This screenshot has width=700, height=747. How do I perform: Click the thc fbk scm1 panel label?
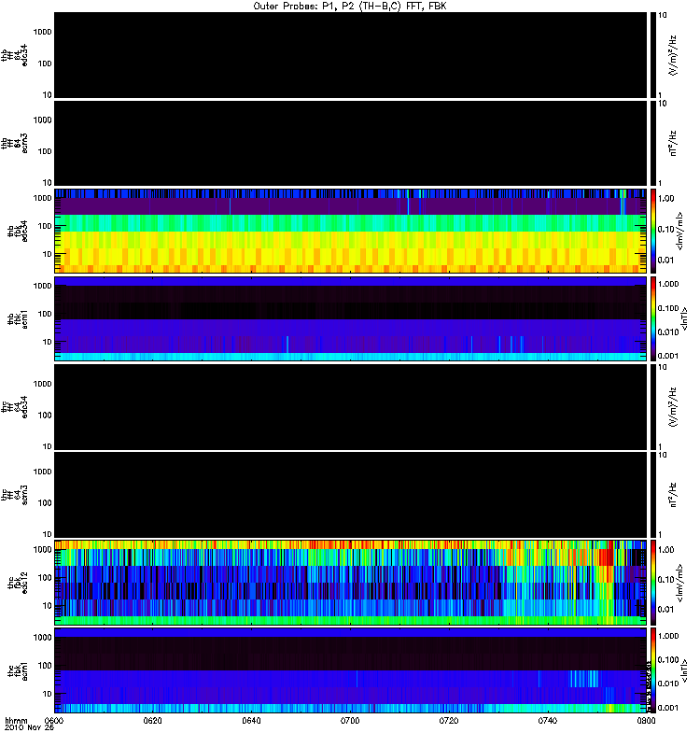tap(18, 670)
